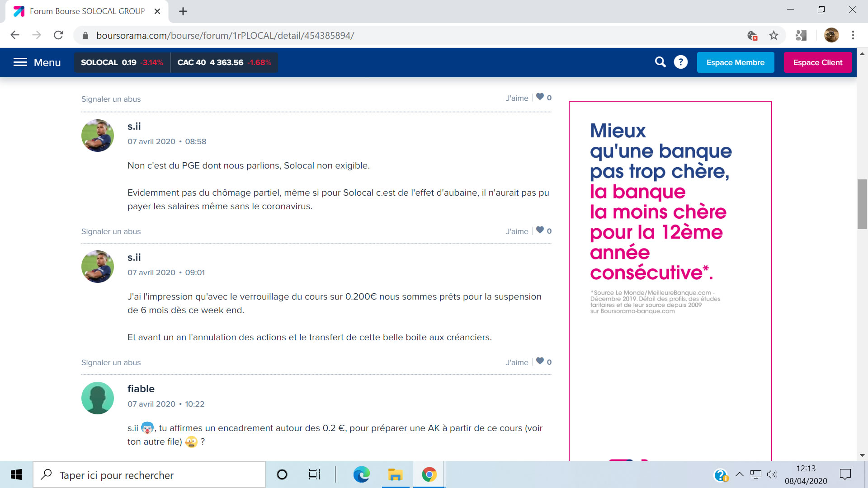Image resolution: width=868 pixels, height=488 pixels.
Task: Report abuse on the 09:01 post
Action: [x=111, y=362]
